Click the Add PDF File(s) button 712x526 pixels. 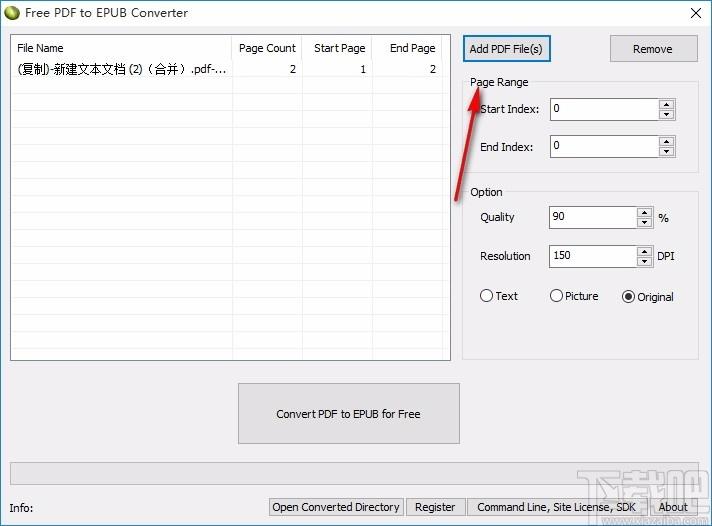(506, 49)
